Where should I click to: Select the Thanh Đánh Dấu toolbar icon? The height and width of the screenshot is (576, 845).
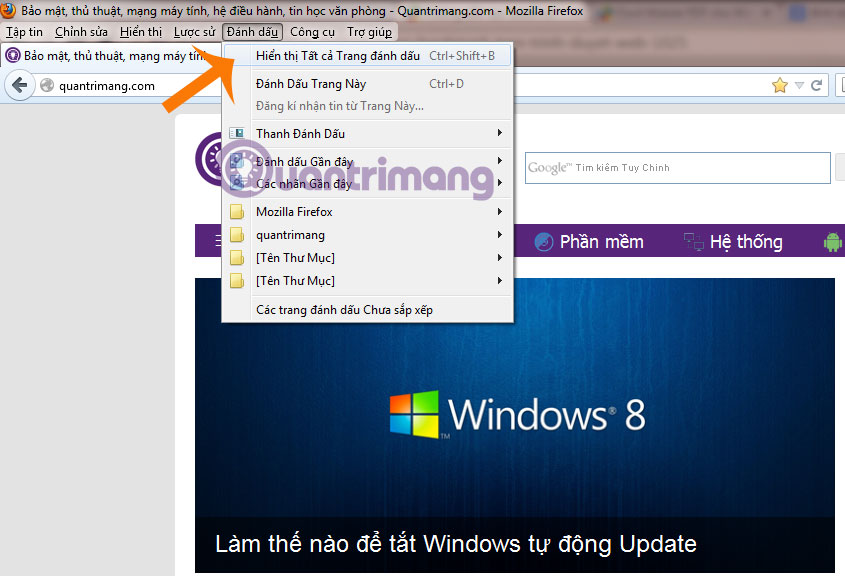237,133
